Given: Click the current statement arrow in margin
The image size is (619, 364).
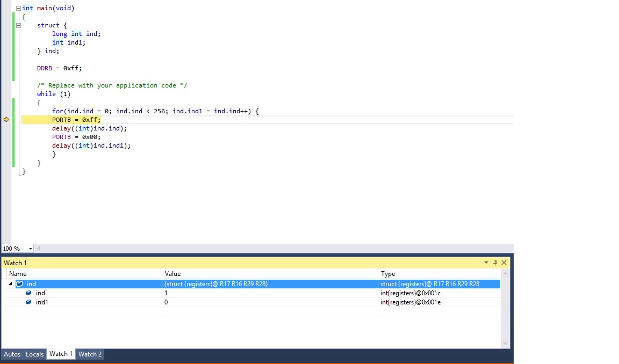Looking at the screenshot, I should [x=6, y=120].
